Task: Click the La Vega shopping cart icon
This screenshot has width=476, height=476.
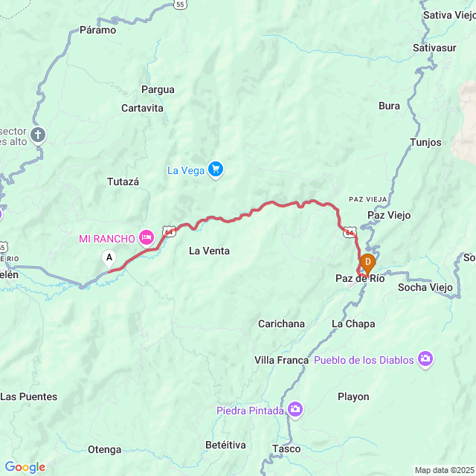Action: click(x=216, y=170)
